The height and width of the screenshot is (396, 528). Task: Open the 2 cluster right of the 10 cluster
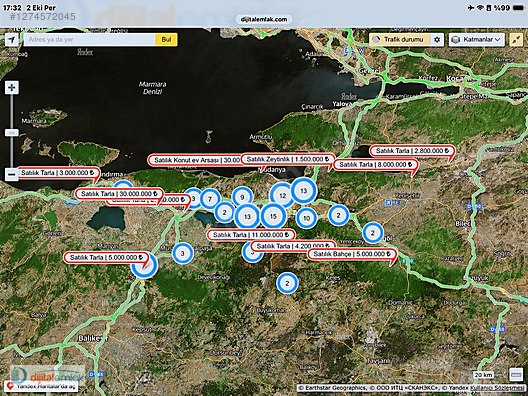[x=339, y=215]
